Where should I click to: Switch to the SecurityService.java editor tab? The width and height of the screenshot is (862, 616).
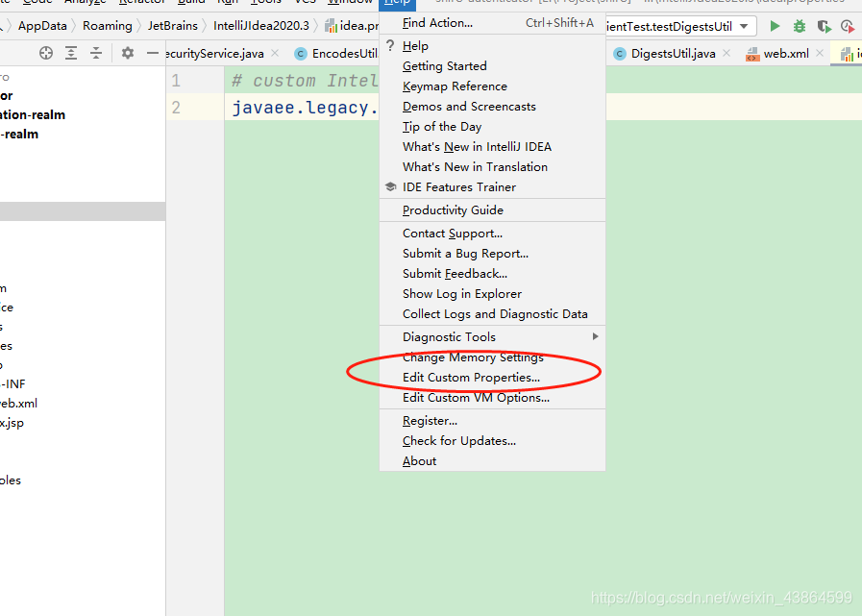tap(214, 54)
